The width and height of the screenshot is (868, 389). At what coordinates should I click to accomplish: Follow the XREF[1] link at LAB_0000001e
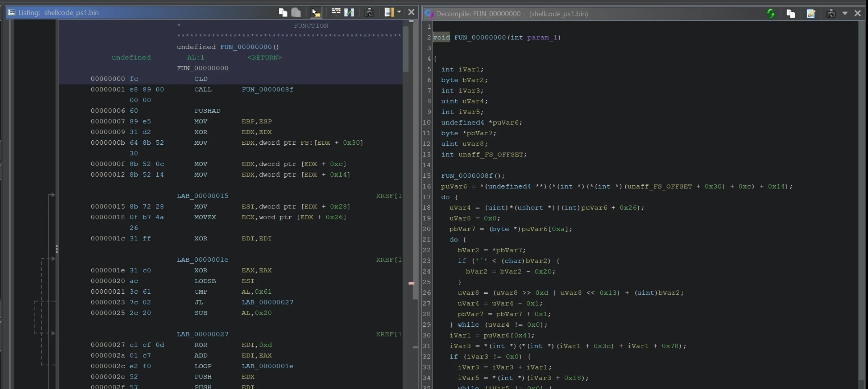(388, 259)
